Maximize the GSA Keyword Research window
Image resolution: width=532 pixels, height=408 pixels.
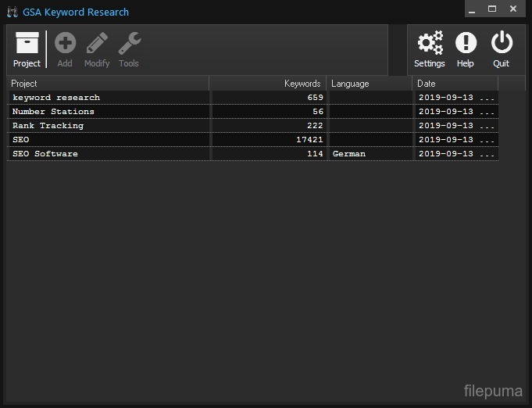(492, 9)
